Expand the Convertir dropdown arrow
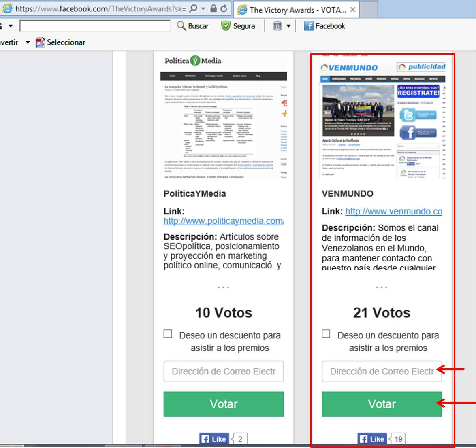The height and width of the screenshot is (448, 476). click(28, 42)
